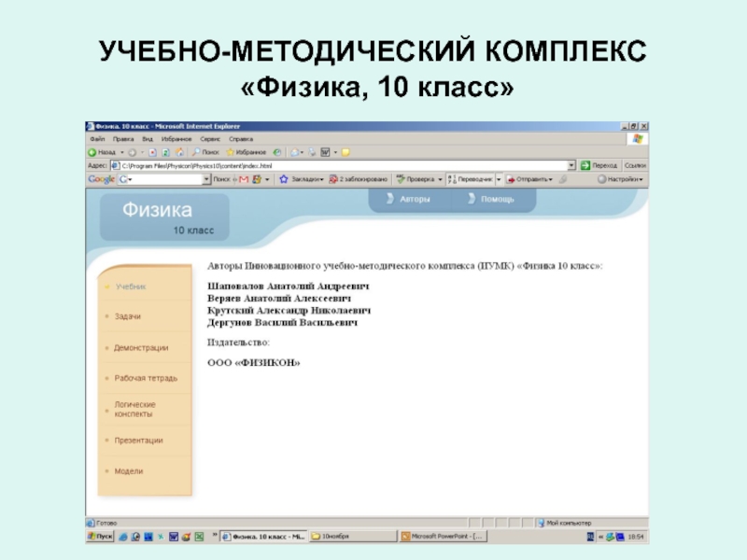Image resolution: width=747 pixels, height=560 pixels.
Task: Click the Пуск Start button
Action: (100, 537)
